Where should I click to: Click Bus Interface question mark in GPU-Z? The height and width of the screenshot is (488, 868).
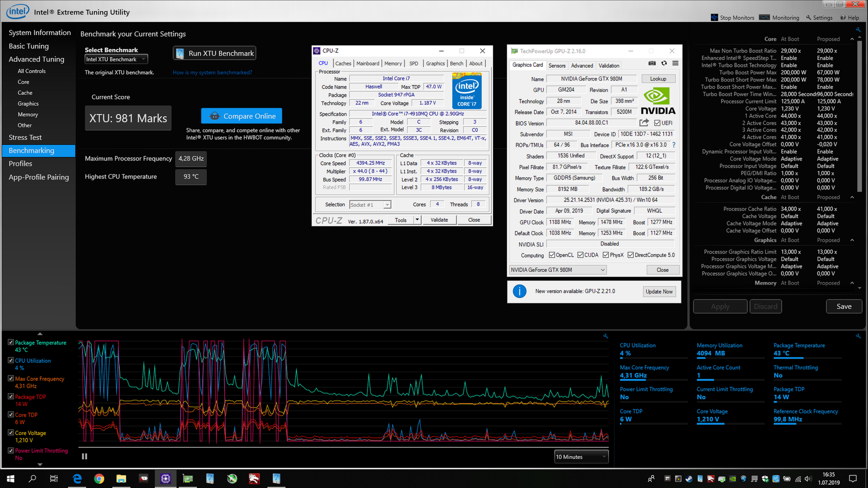point(674,145)
